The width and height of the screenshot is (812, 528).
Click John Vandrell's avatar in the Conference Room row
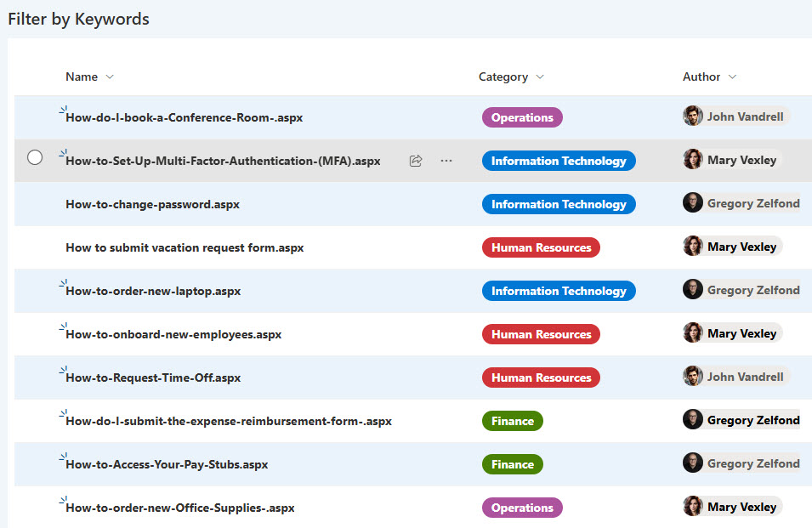(x=693, y=116)
